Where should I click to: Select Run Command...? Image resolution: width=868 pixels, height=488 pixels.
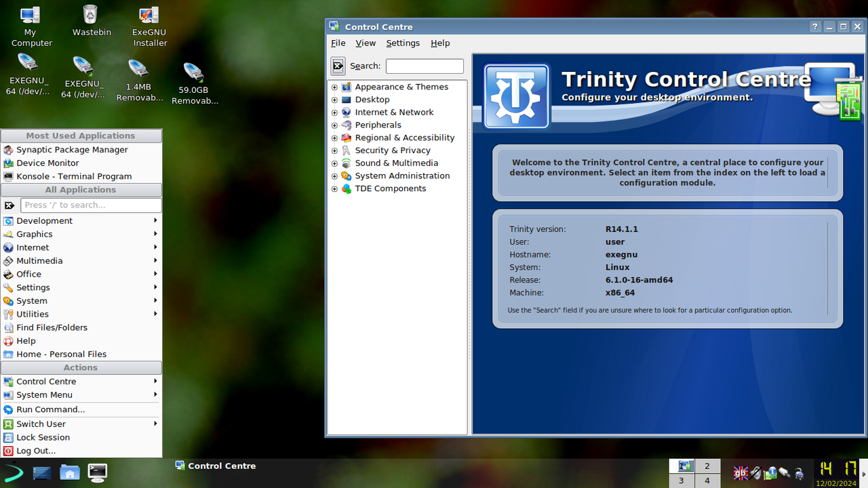pyautogui.click(x=81, y=409)
